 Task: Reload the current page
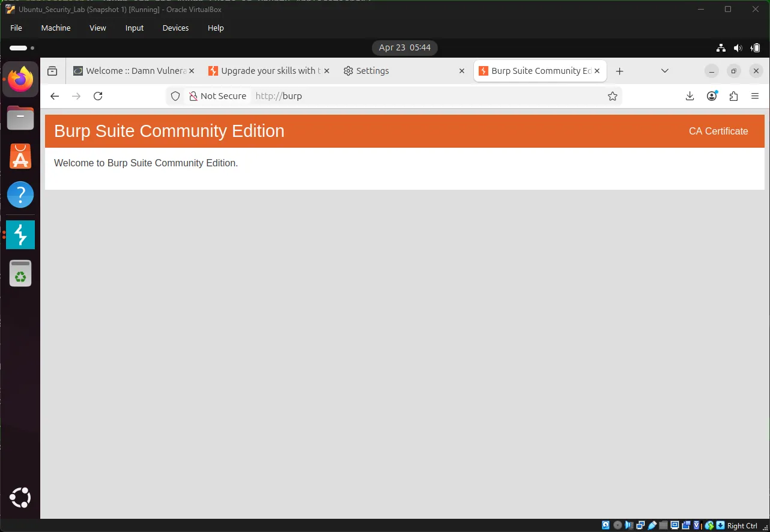[x=98, y=96]
